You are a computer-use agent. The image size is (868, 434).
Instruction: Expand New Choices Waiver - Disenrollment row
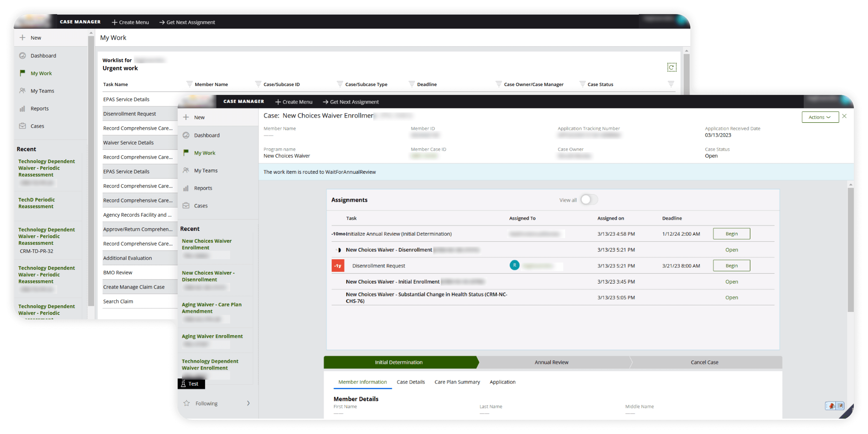(339, 250)
